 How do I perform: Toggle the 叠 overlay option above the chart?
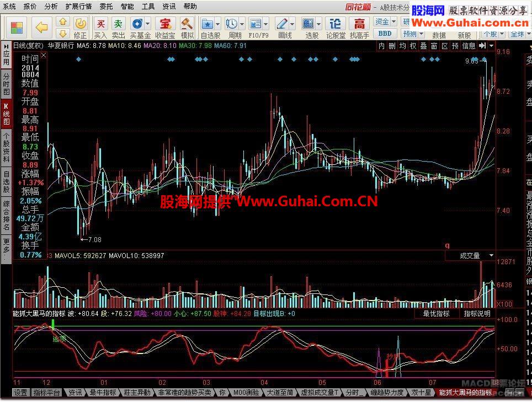421,46
